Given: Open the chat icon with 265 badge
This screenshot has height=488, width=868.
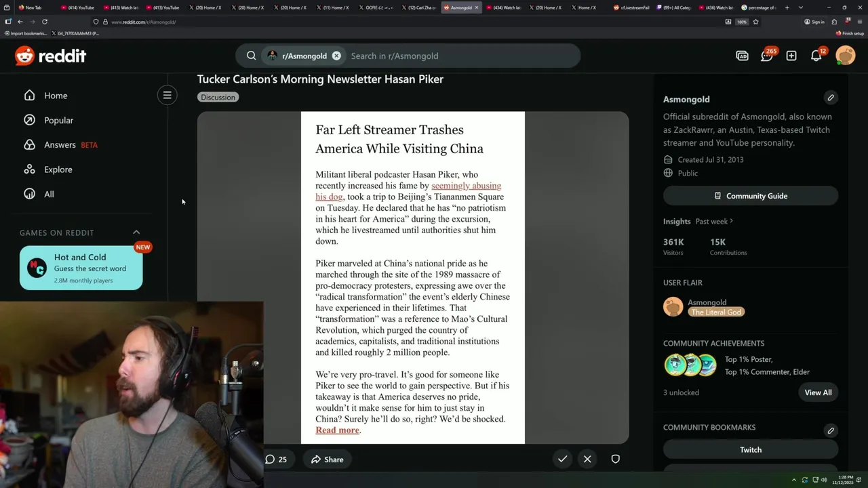Looking at the screenshot, I should 767,56.
